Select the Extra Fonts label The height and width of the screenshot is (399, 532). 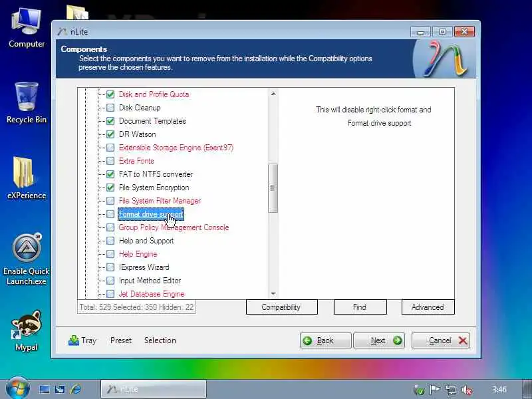click(x=136, y=161)
